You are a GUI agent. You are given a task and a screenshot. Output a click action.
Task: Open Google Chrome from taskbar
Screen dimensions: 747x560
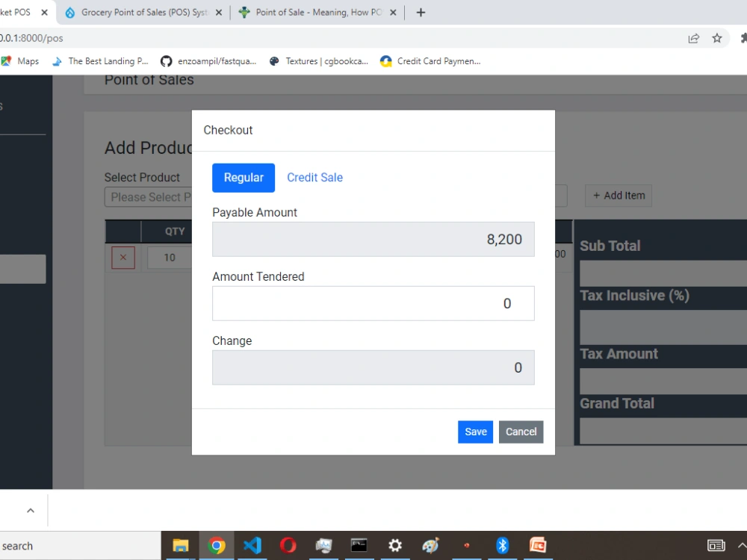(x=217, y=546)
